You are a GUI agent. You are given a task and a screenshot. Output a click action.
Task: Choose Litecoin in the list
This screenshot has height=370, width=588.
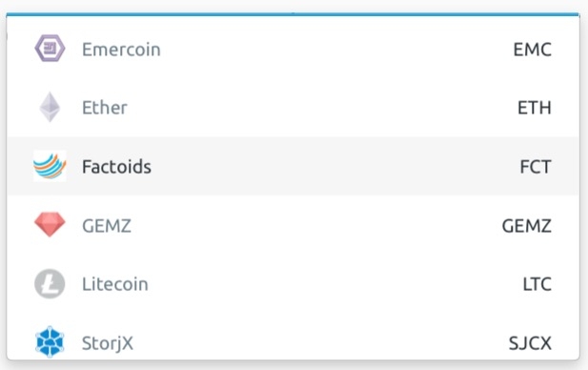click(x=293, y=283)
